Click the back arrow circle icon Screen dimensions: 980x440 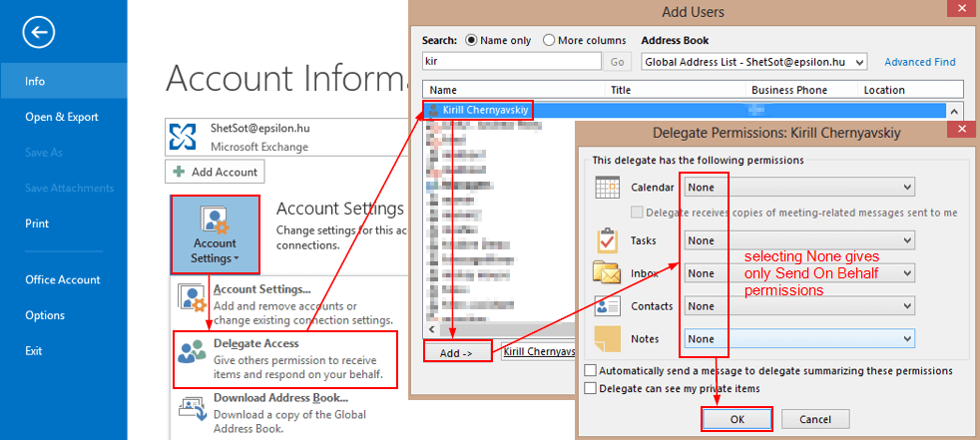tap(39, 33)
